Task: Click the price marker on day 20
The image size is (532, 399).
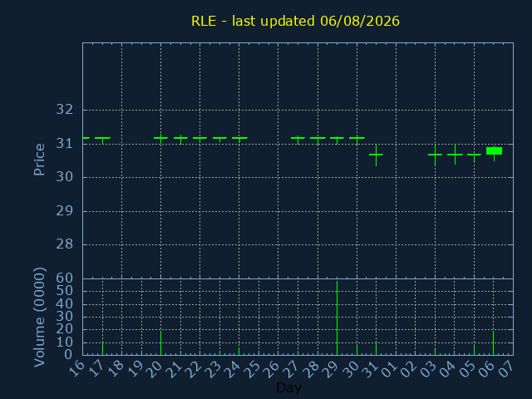Action: click(x=160, y=139)
